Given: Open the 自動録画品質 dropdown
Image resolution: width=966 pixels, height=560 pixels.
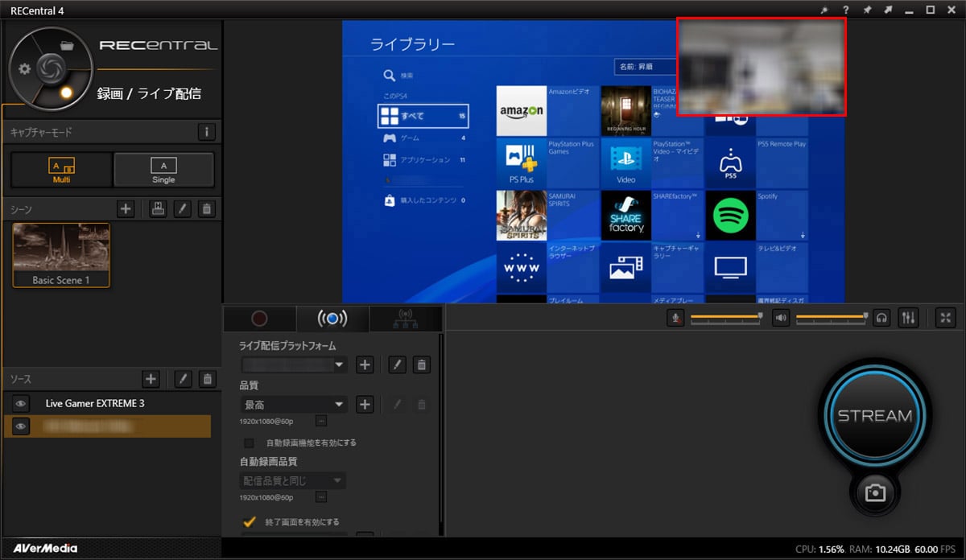Looking at the screenshot, I should point(294,480).
